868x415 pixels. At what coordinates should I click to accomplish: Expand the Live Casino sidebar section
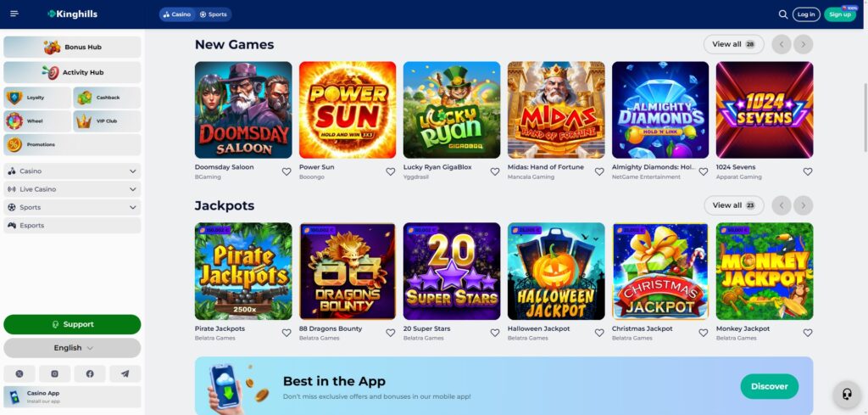pos(72,189)
